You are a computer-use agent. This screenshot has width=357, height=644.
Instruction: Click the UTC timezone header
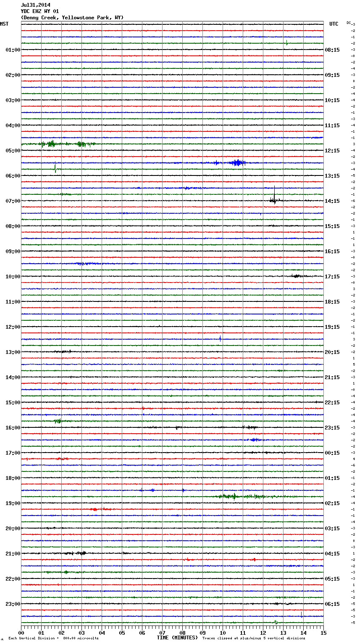coord(334,24)
